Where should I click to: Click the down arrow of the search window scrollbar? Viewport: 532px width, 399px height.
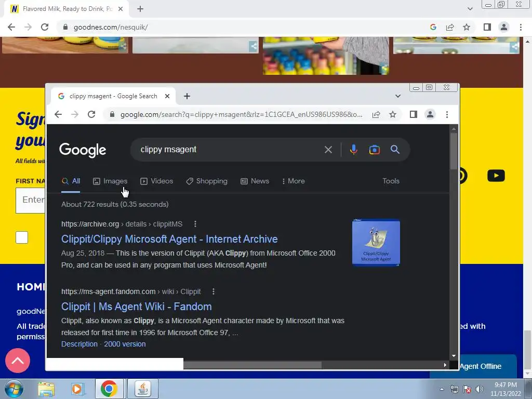(454, 356)
